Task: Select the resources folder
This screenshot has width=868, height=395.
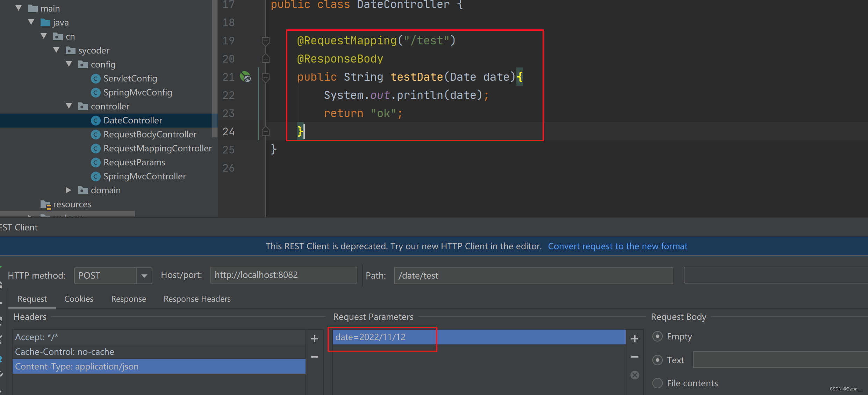Action: pos(72,204)
